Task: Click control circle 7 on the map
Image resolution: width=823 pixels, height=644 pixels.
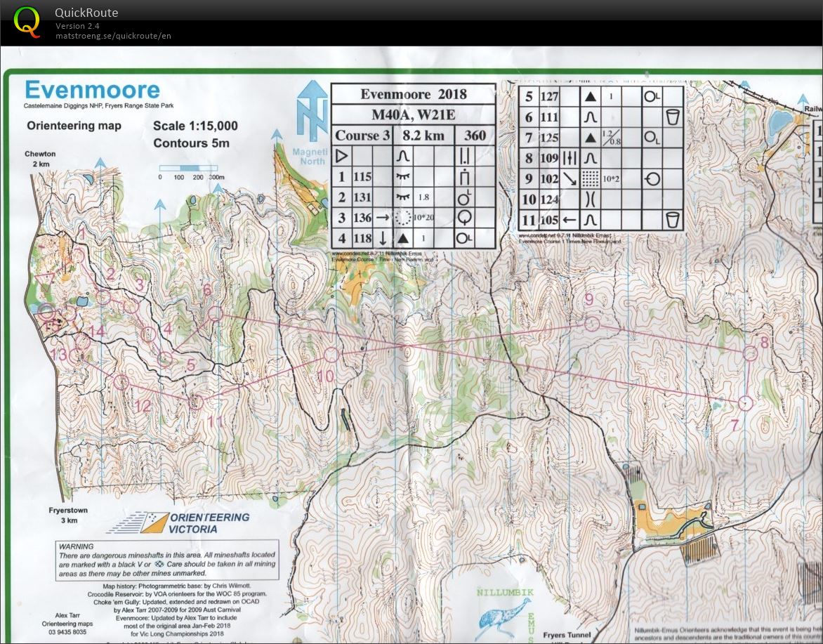Action: pyautogui.click(x=746, y=402)
